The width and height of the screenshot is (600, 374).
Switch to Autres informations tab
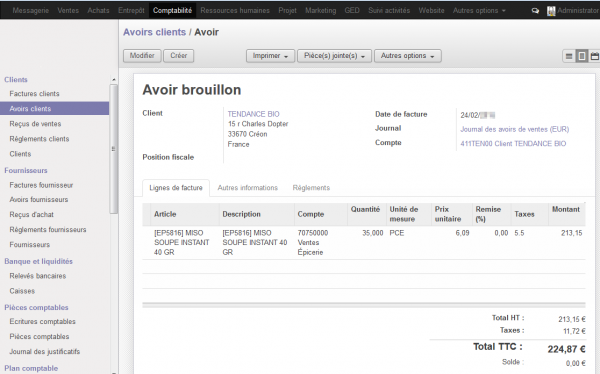pyautogui.click(x=248, y=188)
